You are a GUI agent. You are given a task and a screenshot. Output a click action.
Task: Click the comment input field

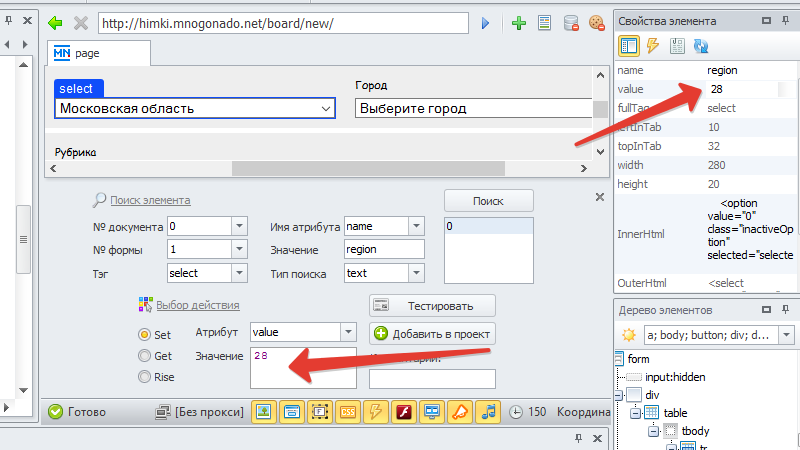(x=432, y=379)
